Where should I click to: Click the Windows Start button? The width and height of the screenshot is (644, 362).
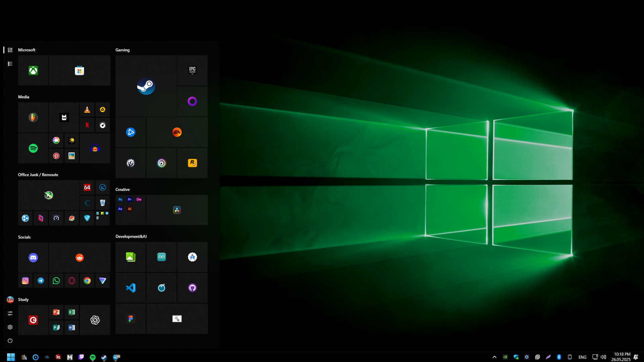(11, 357)
